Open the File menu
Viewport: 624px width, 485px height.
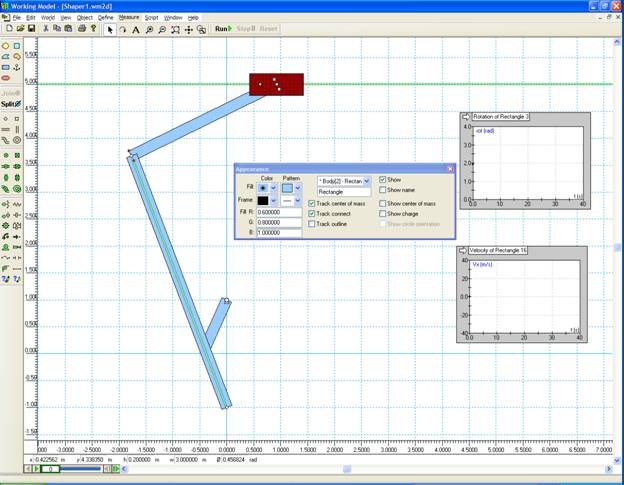tap(16, 18)
